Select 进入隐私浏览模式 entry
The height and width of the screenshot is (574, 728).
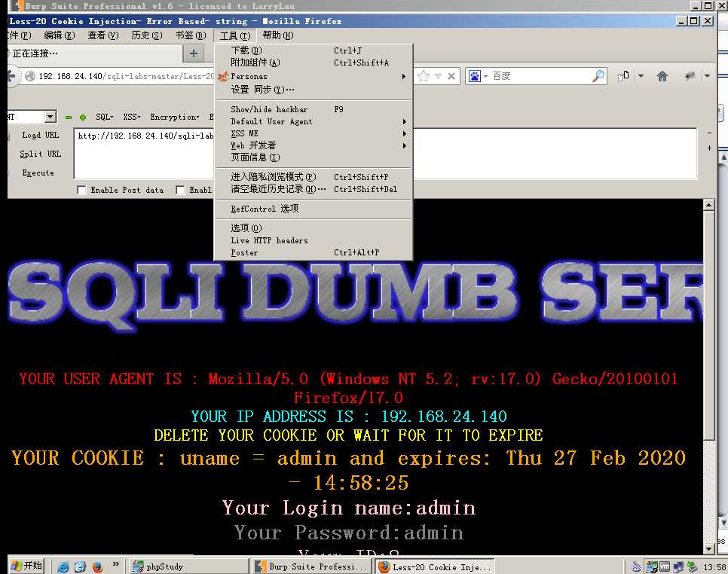(x=313, y=177)
